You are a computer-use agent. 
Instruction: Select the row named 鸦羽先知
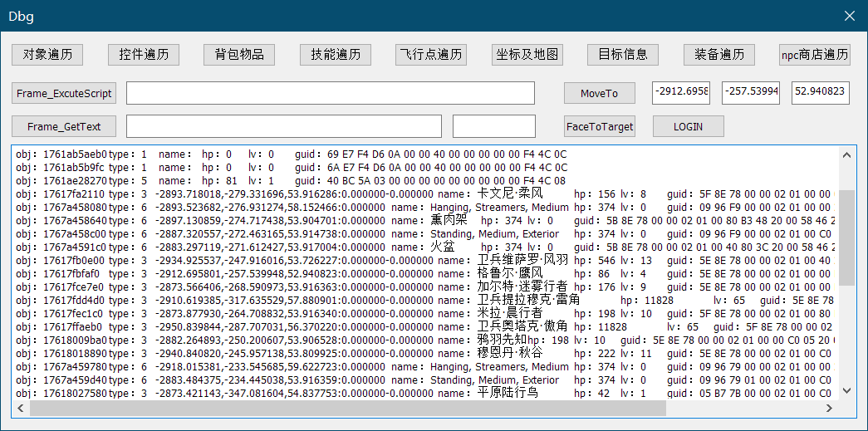tap(425, 340)
